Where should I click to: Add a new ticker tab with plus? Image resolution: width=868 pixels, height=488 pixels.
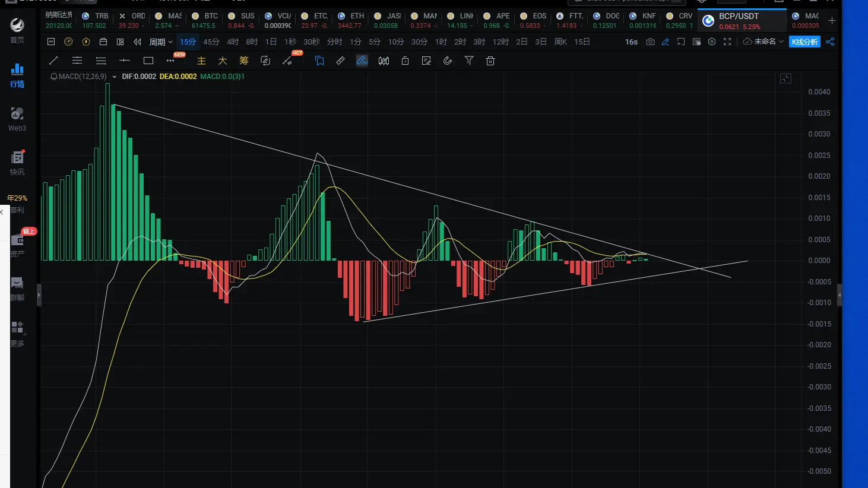tap(832, 20)
